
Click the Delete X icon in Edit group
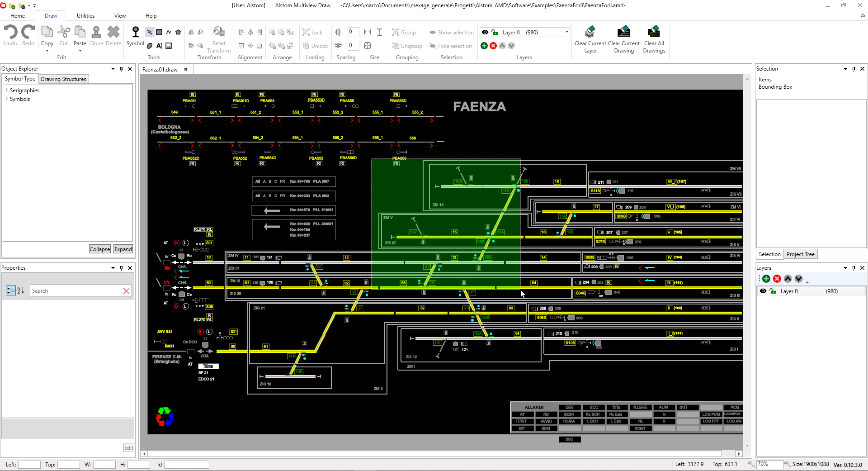pos(113,32)
